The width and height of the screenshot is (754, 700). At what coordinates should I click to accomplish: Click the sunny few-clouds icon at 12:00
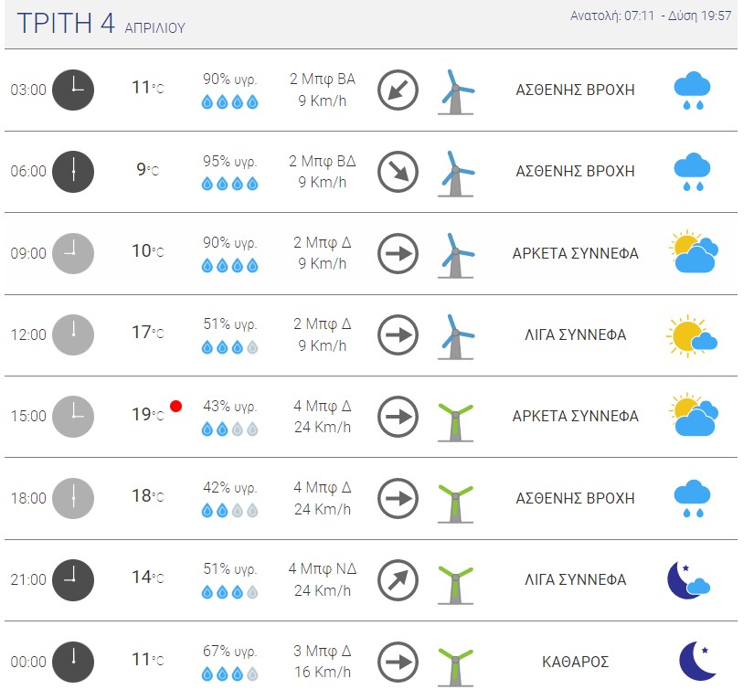click(x=692, y=336)
